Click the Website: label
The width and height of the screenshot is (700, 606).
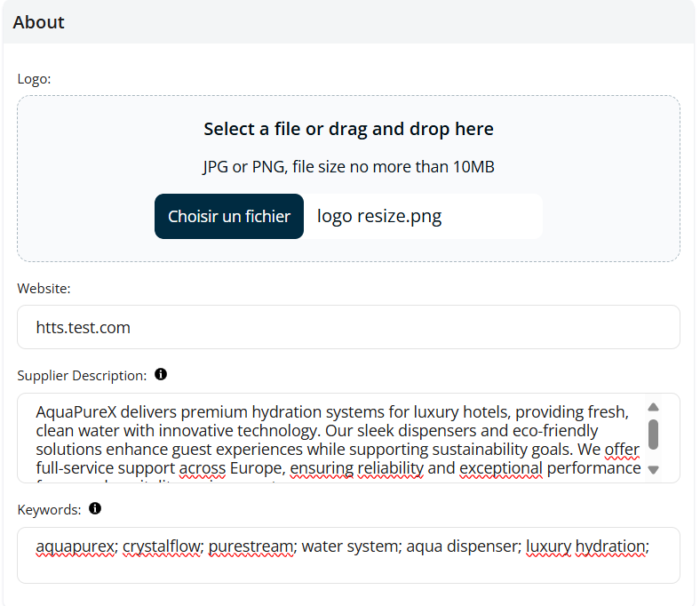pyautogui.click(x=44, y=289)
